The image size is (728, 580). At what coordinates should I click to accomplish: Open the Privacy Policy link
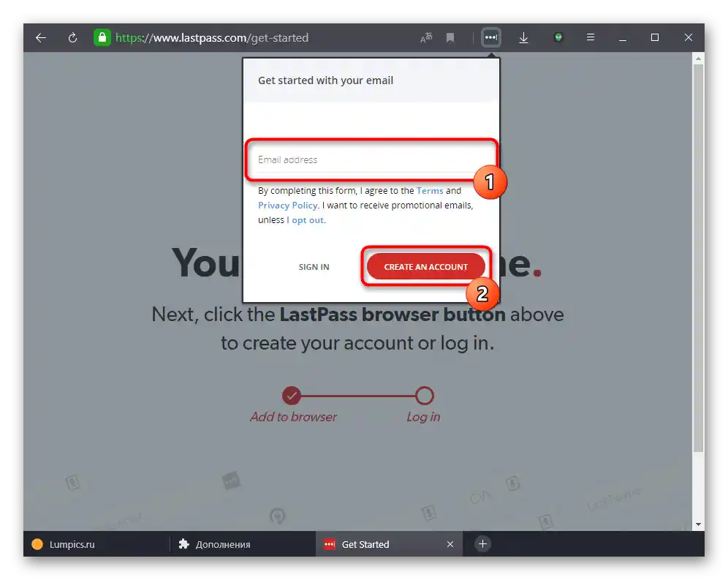(288, 206)
